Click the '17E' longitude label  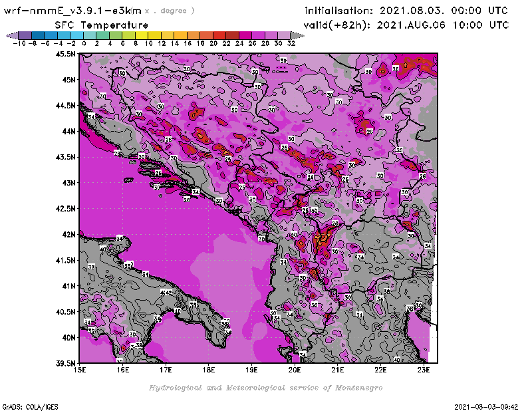[166, 370]
